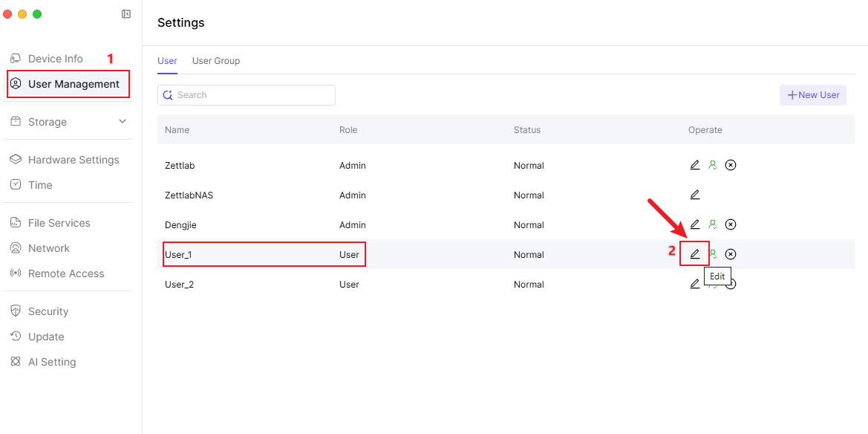Delete the User_1 account
This screenshot has width=868, height=434.
(x=731, y=254)
